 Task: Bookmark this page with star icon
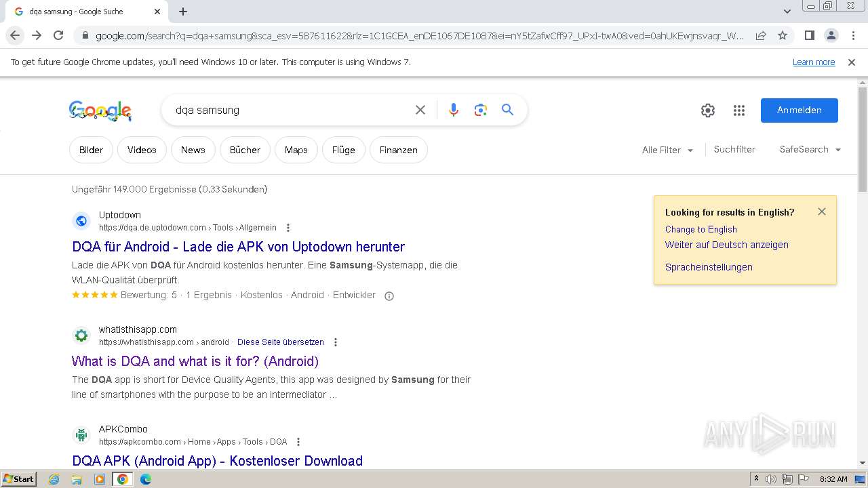pyautogui.click(x=783, y=35)
